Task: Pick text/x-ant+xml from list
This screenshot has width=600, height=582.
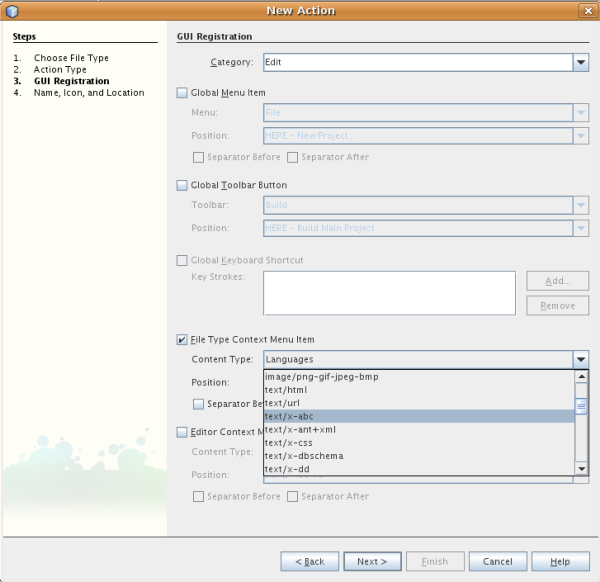Action: 419,430
